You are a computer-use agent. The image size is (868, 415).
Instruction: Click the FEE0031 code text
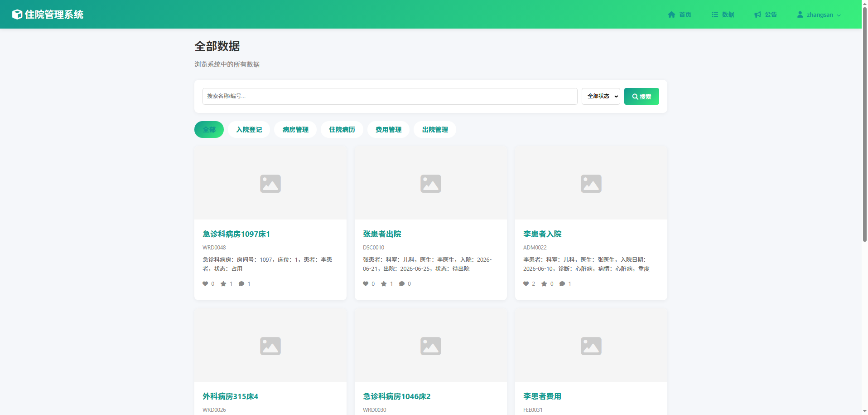tap(533, 410)
